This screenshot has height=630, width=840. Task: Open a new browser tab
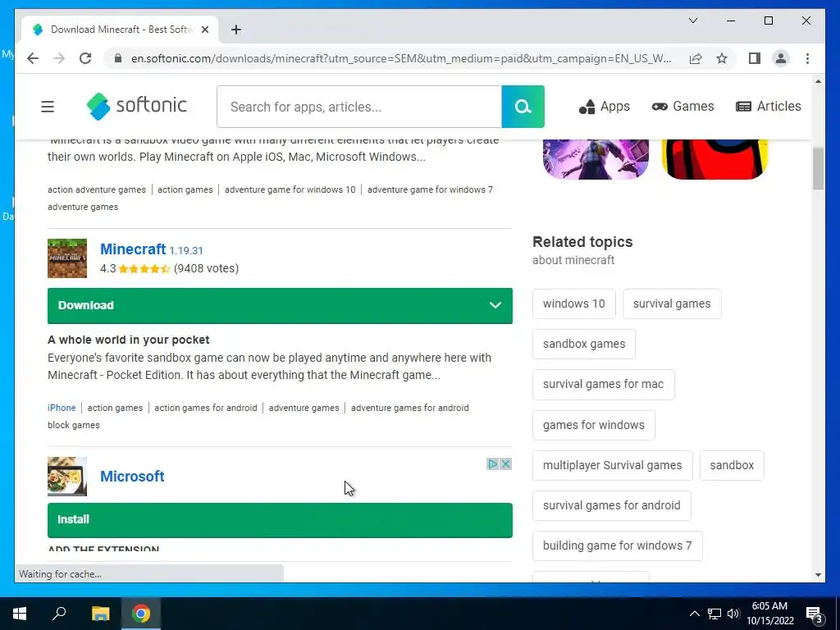(x=236, y=30)
